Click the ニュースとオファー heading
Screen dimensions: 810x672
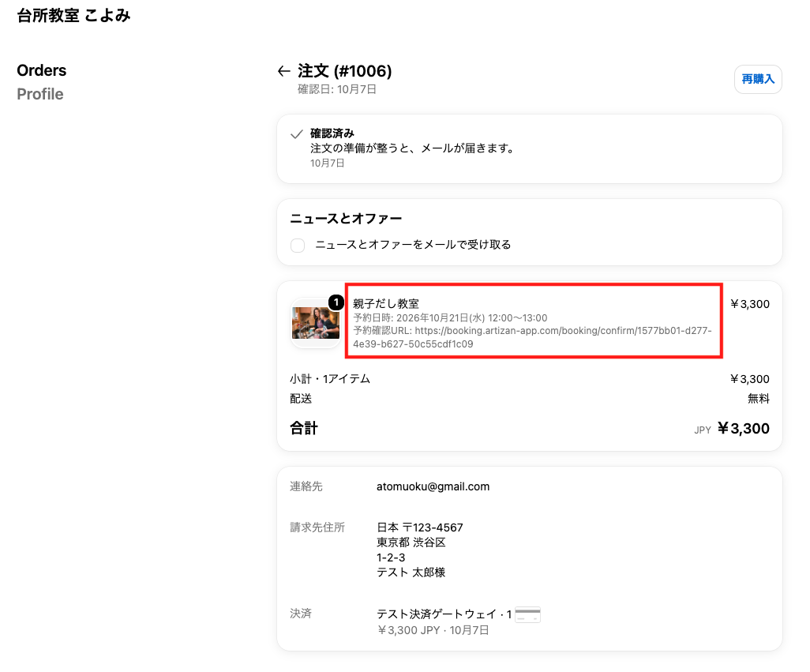(x=346, y=219)
